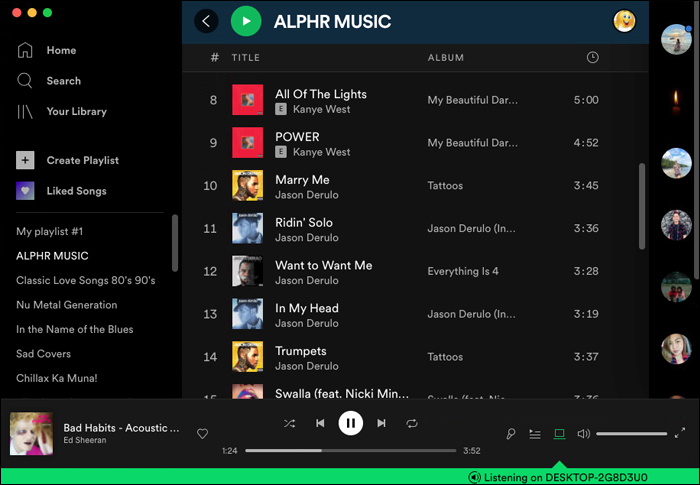Click All Of The Lights album cover
Screen dimensions: 700x485
(247, 100)
